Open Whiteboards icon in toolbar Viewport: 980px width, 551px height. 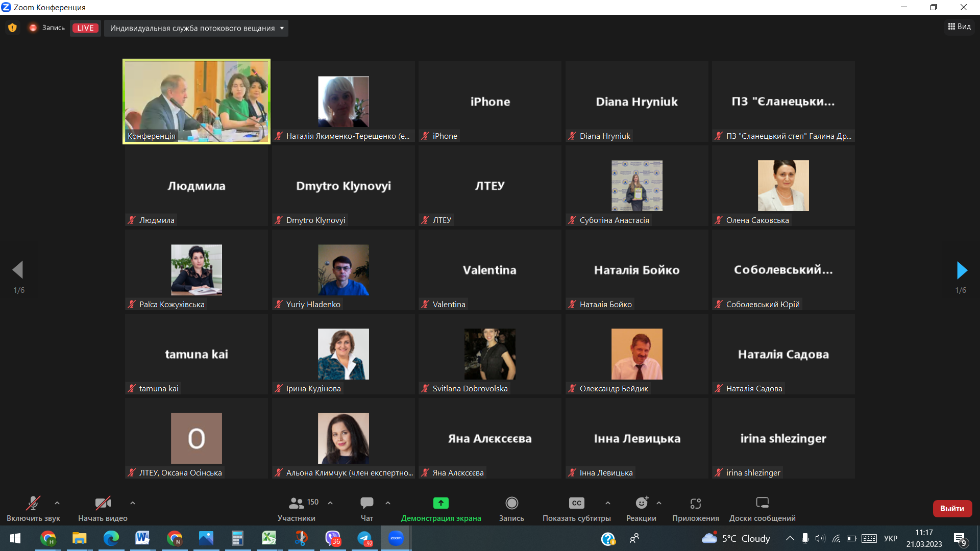(762, 503)
